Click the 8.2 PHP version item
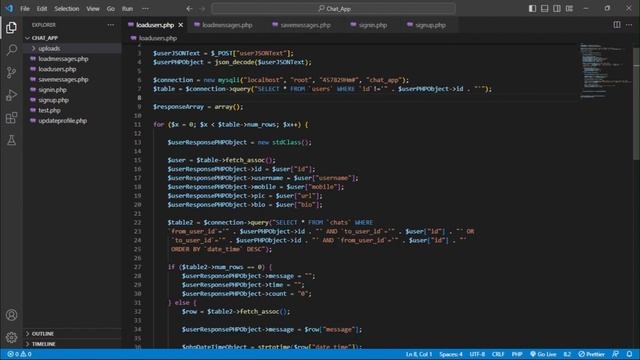Viewport: 640px width, 360px height. coord(567,354)
